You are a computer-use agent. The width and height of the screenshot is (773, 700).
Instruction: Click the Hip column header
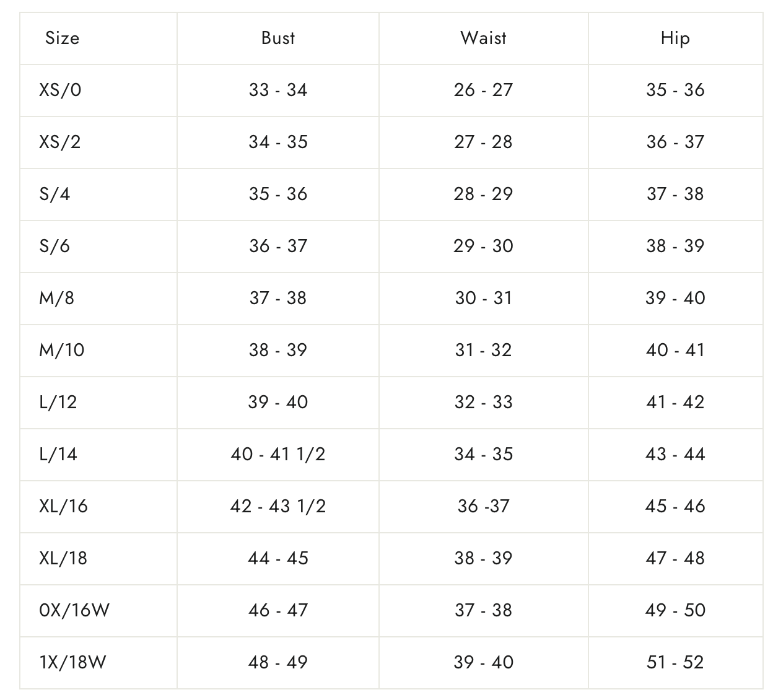[x=675, y=38]
